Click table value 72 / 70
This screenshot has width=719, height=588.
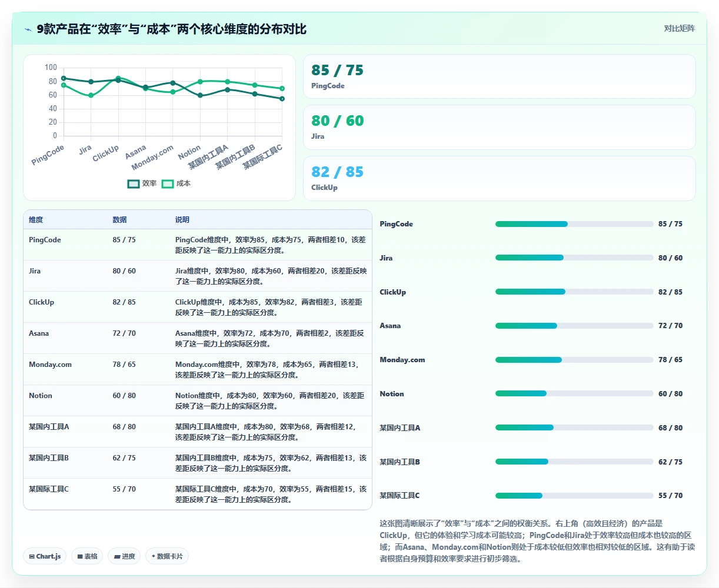coord(124,333)
